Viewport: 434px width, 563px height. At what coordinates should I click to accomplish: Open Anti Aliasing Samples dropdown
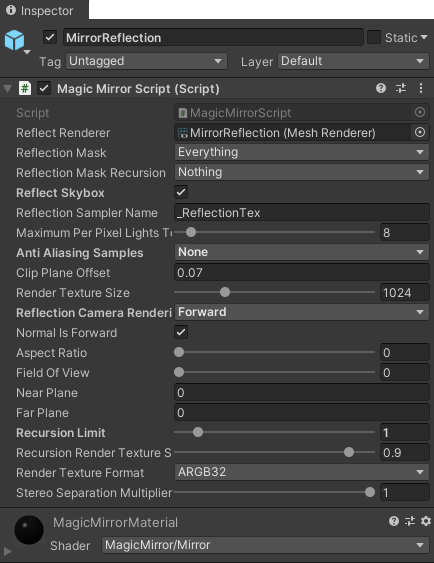tap(302, 252)
